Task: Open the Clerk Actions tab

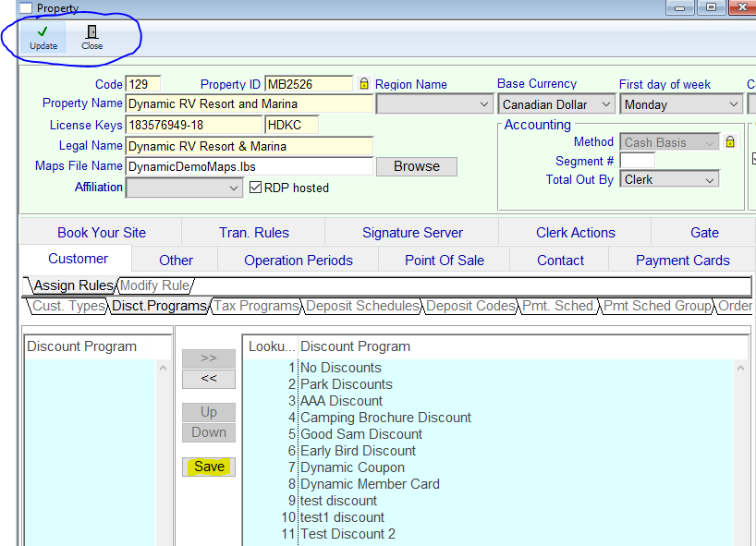Action: pyautogui.click(x=575, y=232)
